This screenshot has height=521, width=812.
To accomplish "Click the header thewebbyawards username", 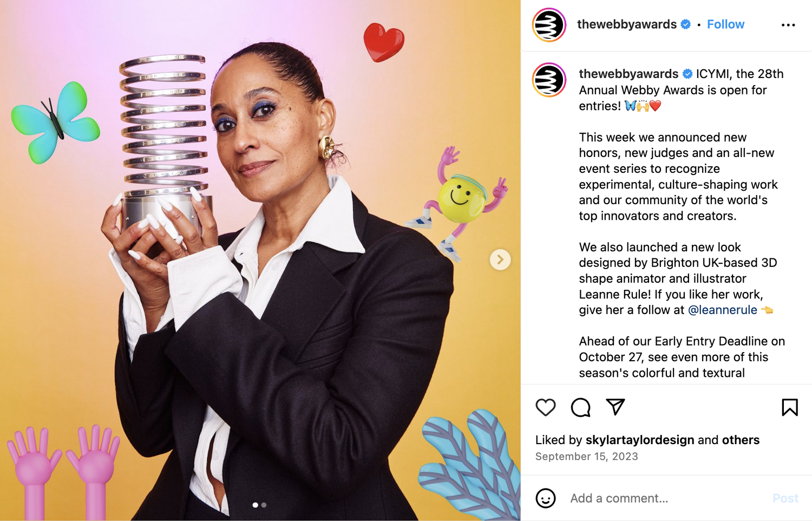I will click(626, 24).
